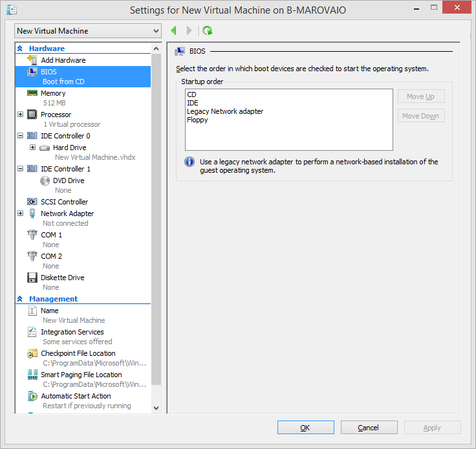Expand the Network Adapter node
This screenshot has height=449, width=476.
[x=20, y=214]
